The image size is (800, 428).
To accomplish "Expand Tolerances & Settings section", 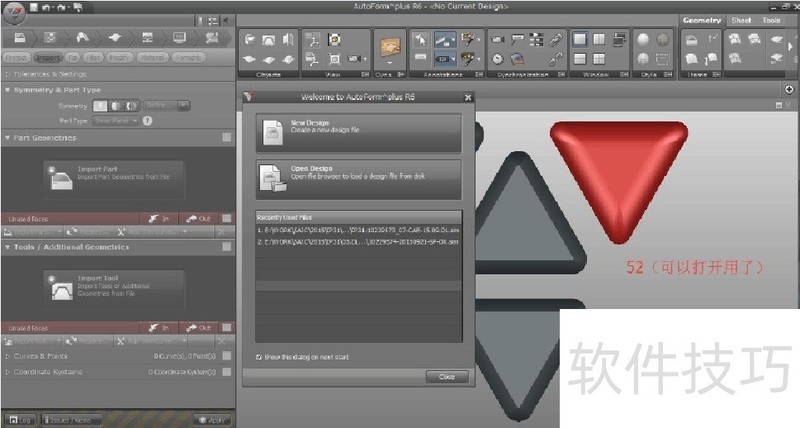I will pyautogui.click(x=8, y=74).
